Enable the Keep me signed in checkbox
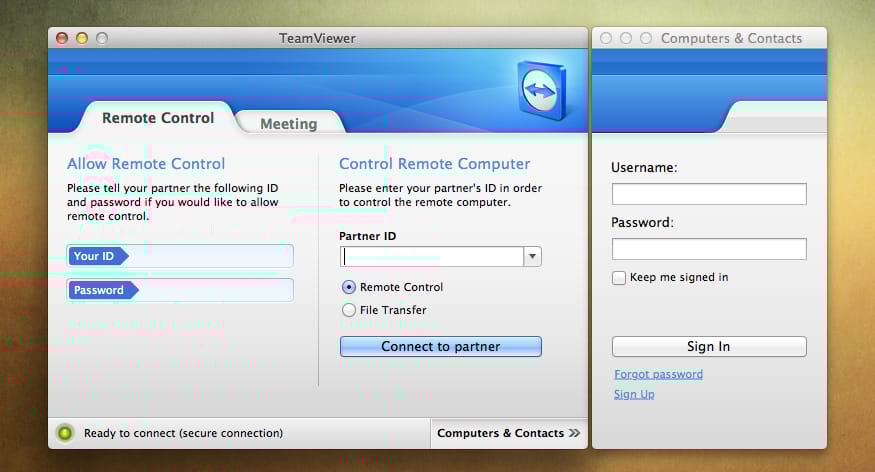 (618, 277)
